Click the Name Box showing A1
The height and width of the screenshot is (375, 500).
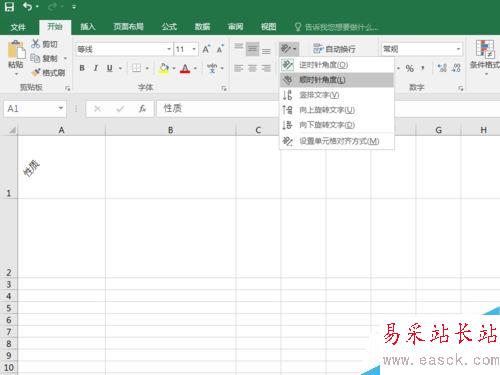point(35,108)
